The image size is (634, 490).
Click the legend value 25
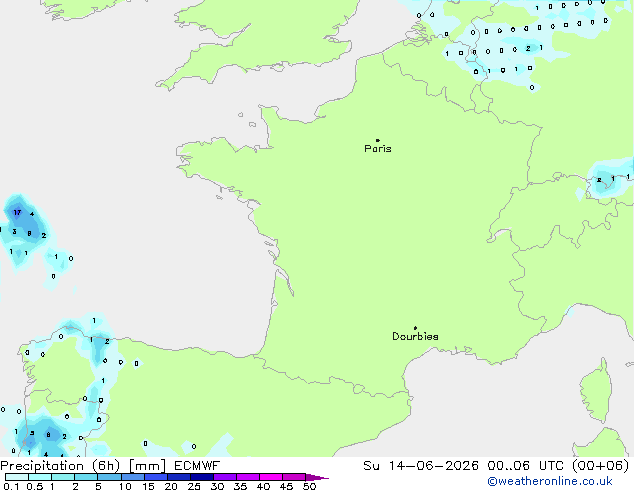pos(194,486)
